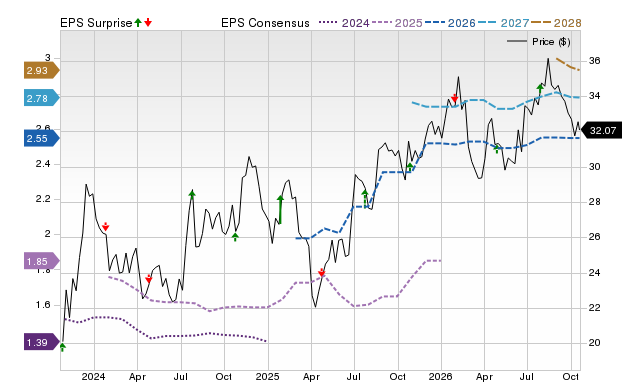Viewport: 640px width, 382px height.
Task: Select the red surprise arrow in early 2026
Action: 455,98
